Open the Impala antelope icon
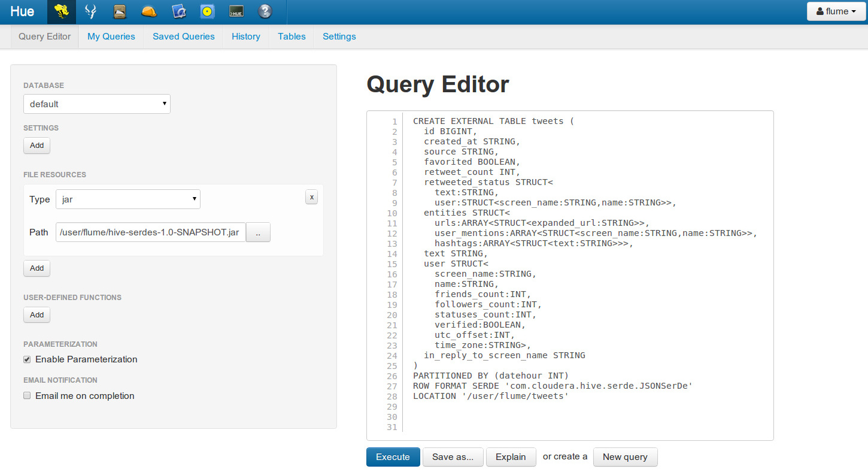Viewport: 868px width, 472px height. [x=90, y=11]
